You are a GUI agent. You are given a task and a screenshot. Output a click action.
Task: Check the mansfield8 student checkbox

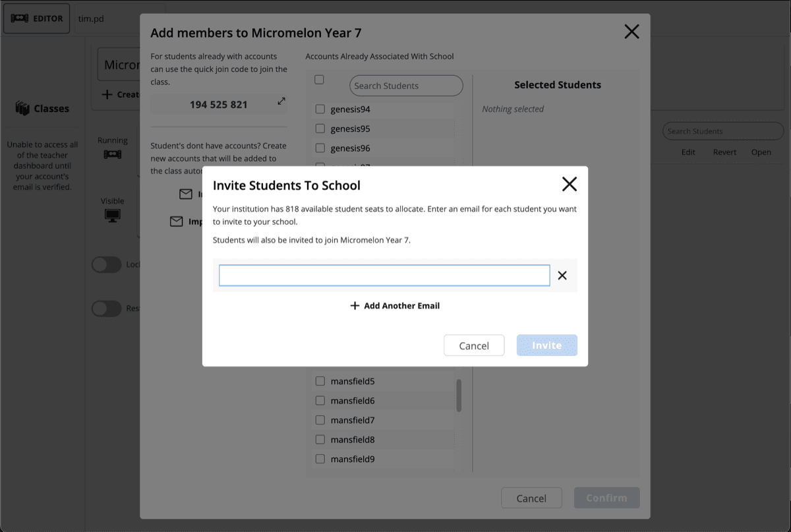[x=320, y=439]
